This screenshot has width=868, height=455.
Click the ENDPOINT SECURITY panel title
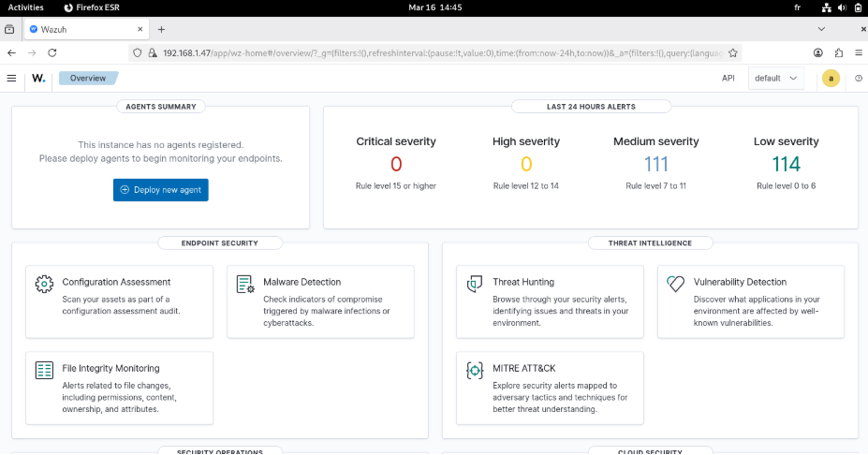(x=220, y=243)
